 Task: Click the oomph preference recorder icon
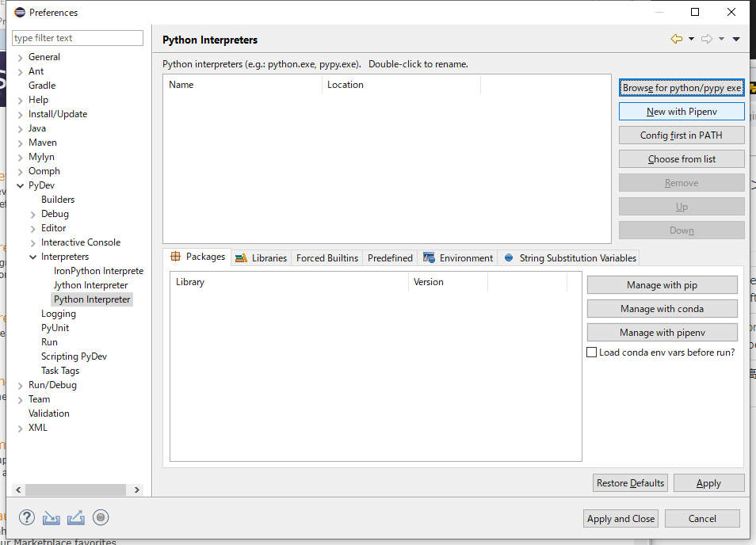pyautogui.click(x=101, y=518)
